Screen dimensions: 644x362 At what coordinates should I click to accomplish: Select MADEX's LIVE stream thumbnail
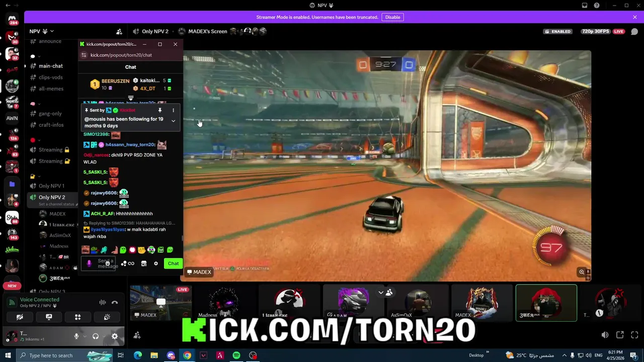point(160,303)
